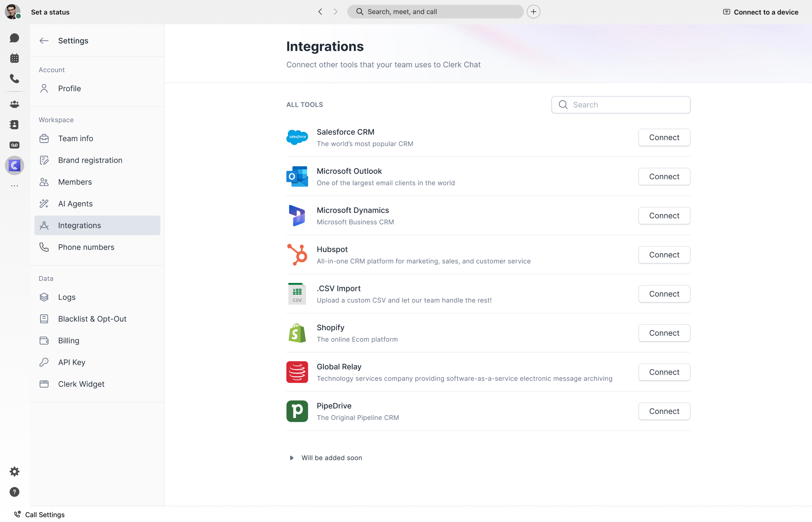
Task: Click the plus button beside search bar
Action: pos(533,12)
